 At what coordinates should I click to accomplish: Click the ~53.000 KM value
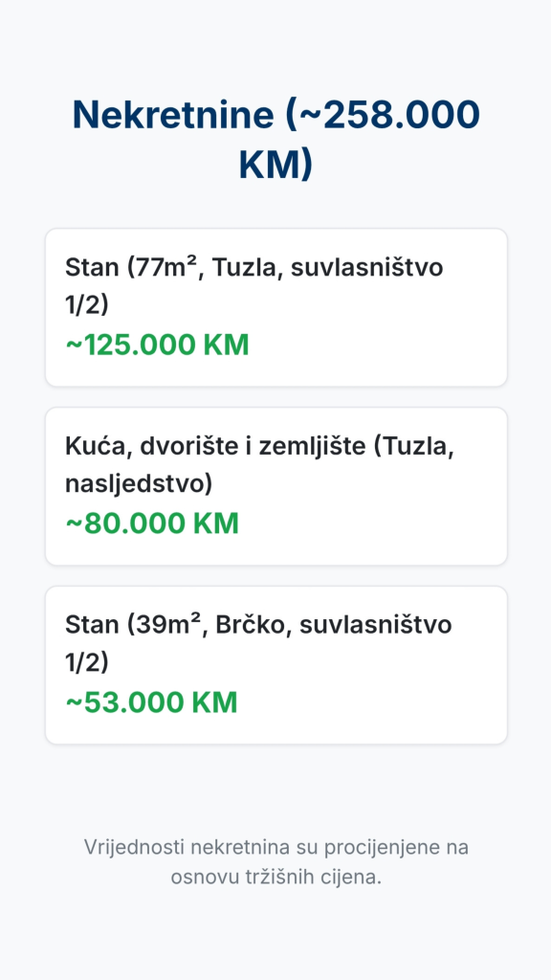pyautogui.click(x=151, y=702)
